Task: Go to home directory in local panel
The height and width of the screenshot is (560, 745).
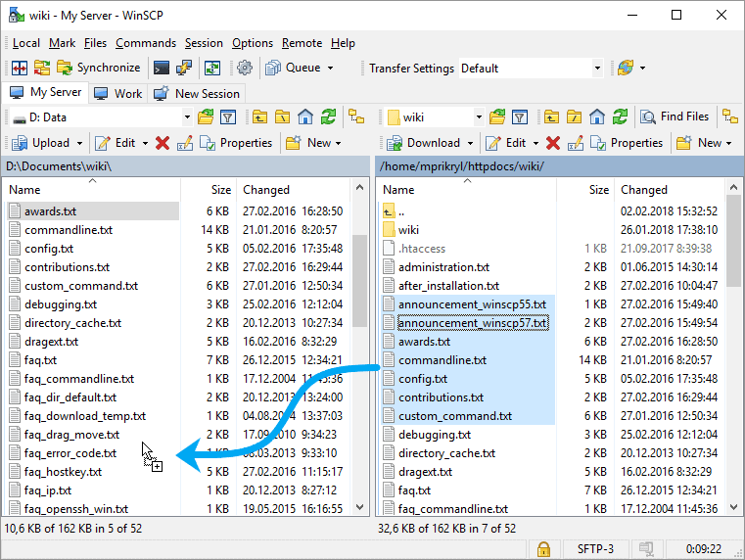Action: pos(305,117)
